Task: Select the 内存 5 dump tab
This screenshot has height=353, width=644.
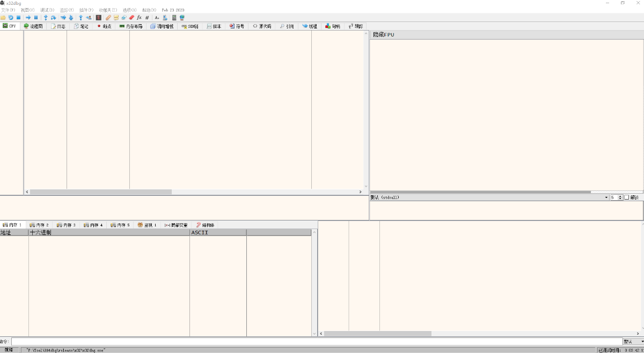Action: [120, 225]
